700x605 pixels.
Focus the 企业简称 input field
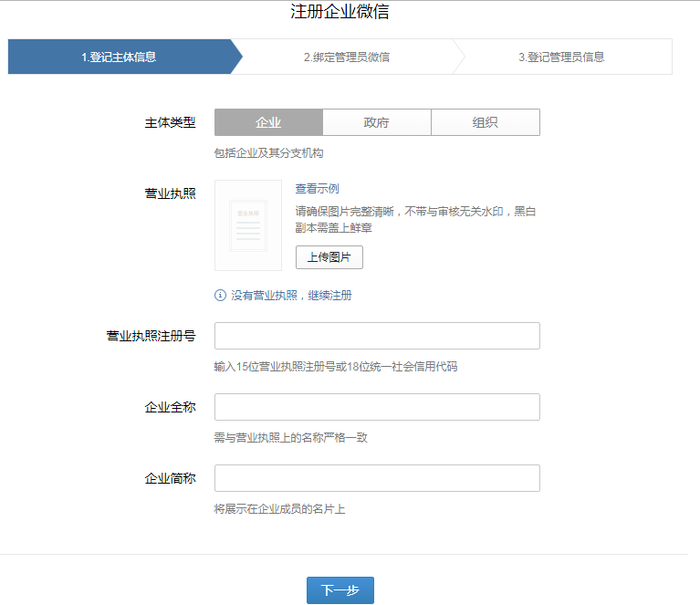click(x=377, y=478)
